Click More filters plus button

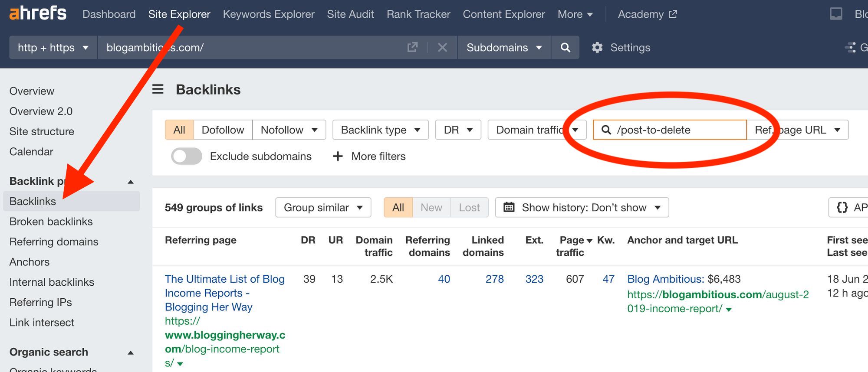pos(369,156)
